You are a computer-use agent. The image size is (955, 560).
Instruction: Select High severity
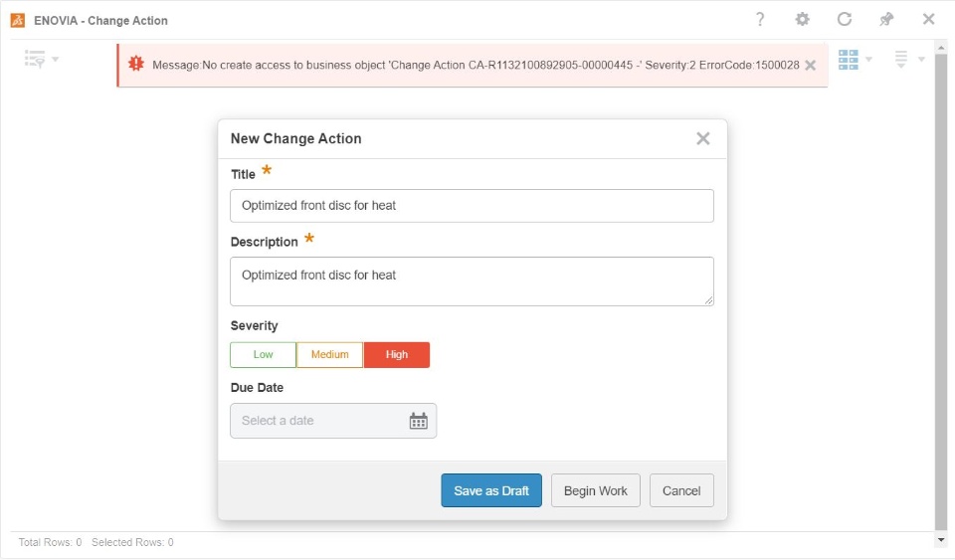397,355
